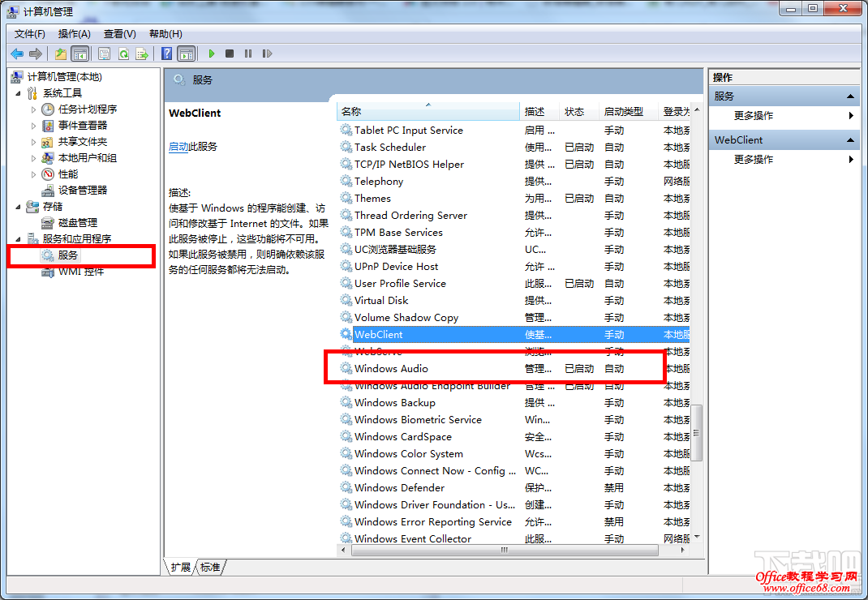This screenshot has width=868, height=600.
Task: Expand the 事件查看器 tree node
Action: (34, 126)
